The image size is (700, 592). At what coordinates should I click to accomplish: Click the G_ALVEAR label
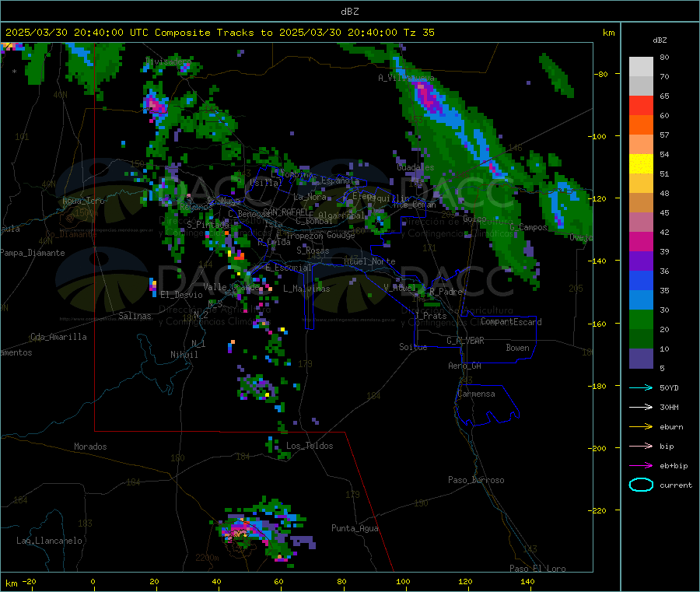[465, 341]
